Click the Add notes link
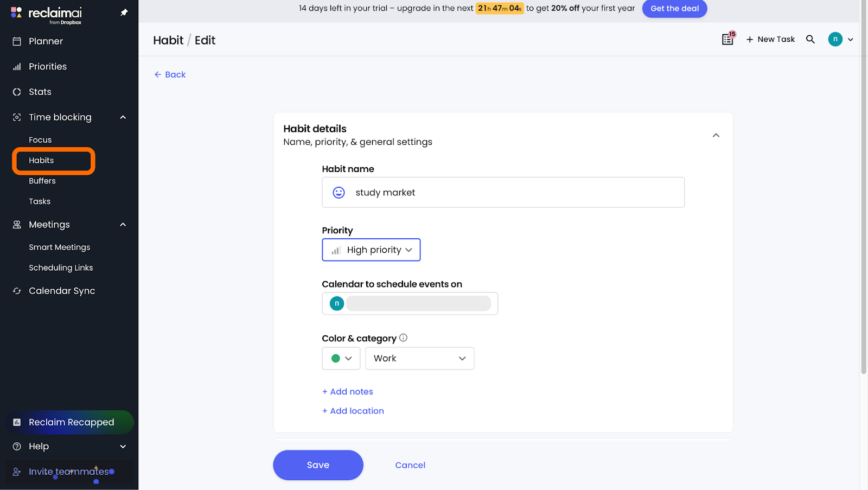This screenshot has width=868, height=490. [x=348, y=392]
